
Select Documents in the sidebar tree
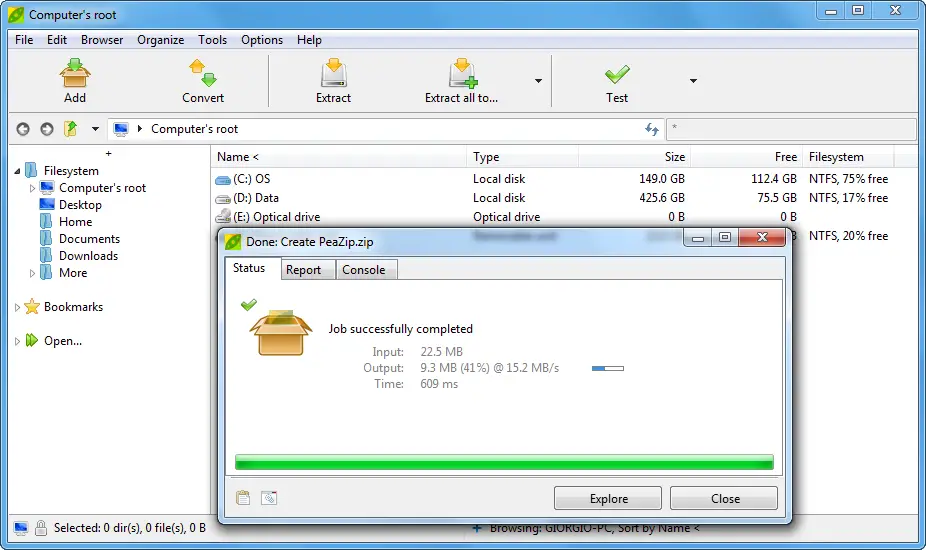[x=89, y=239]
